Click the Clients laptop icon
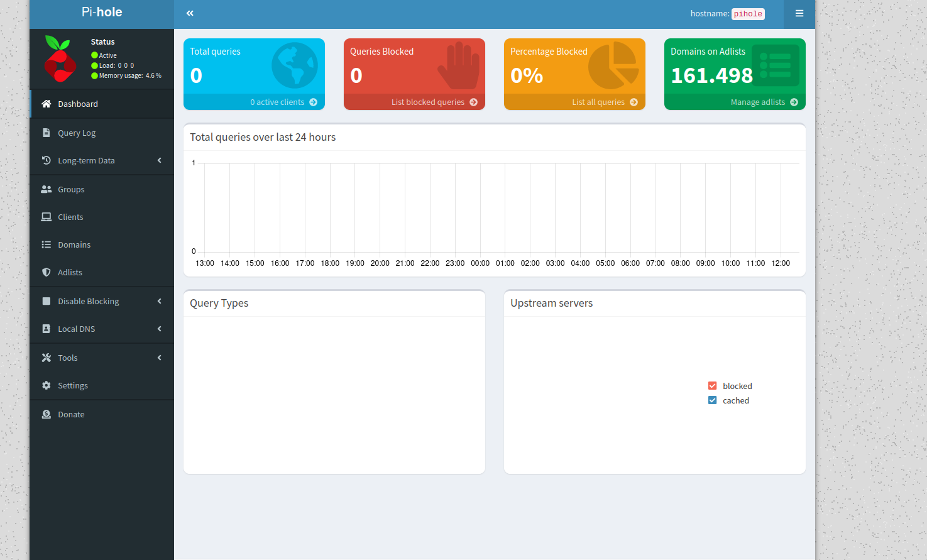This screenshot has width=927, height=560. [47, 217]
